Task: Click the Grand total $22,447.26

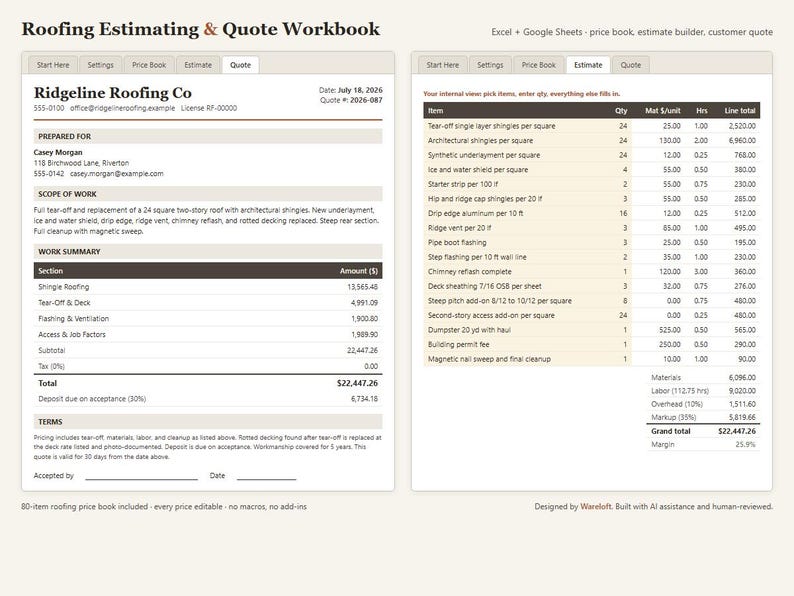Action: [737, 431]
